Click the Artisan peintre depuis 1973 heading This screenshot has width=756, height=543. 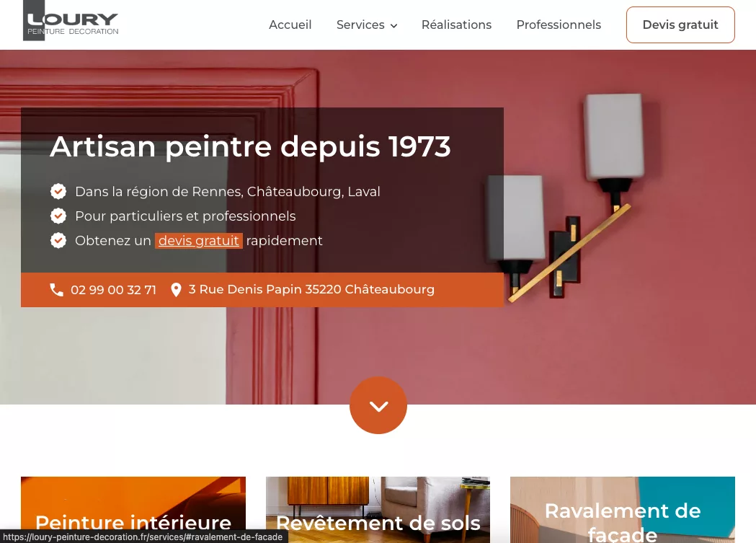(x=250, y=146)
